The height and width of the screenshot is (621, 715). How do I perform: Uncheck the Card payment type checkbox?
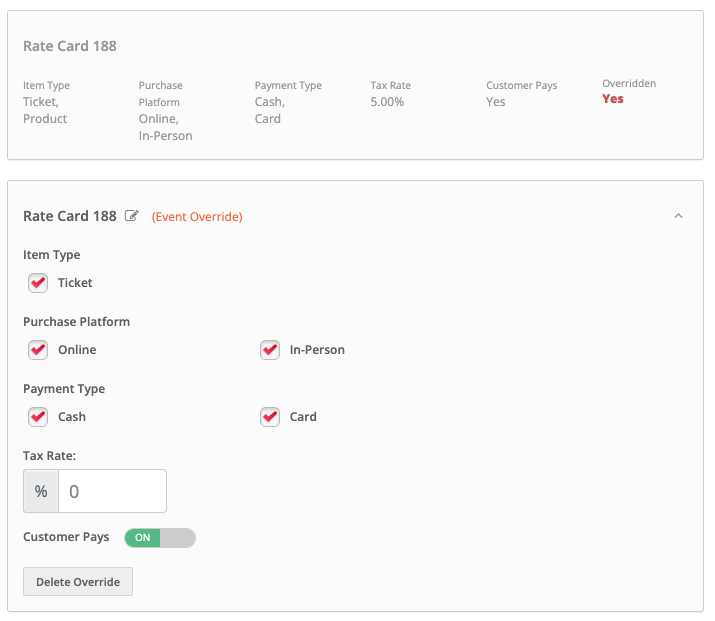tap(270, 417)
